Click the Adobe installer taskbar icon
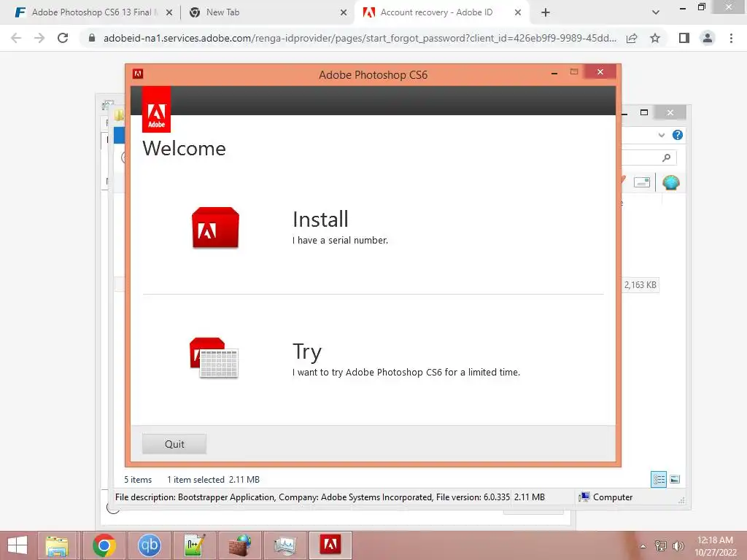Viewport: 747px width, 560px height. click(x=330, y=545)
